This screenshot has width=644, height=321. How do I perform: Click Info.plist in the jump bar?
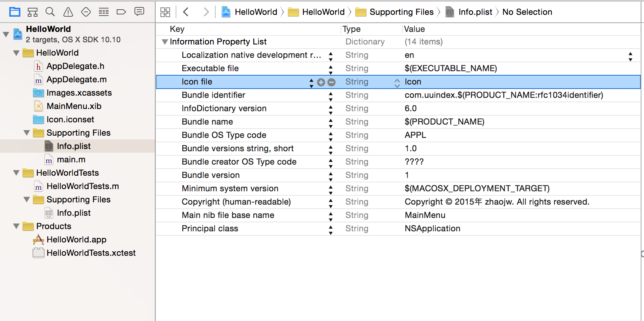[x=469, y=12]
